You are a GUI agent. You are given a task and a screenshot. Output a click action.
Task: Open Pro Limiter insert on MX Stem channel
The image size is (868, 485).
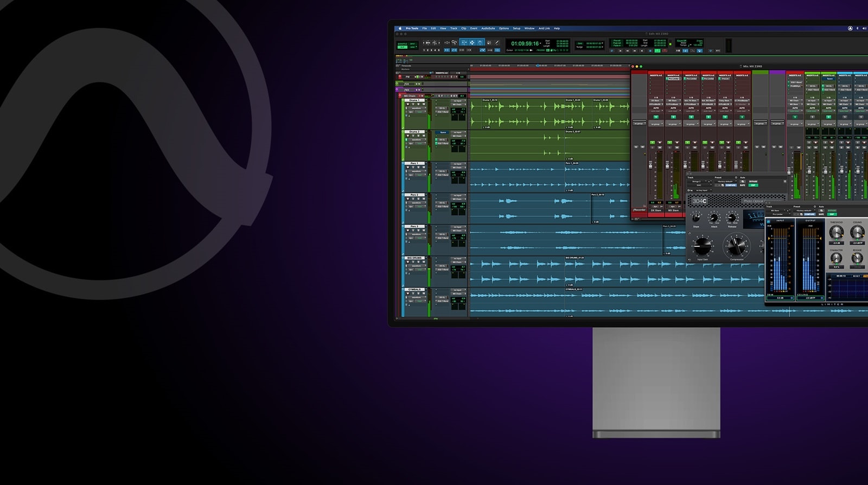673,79
